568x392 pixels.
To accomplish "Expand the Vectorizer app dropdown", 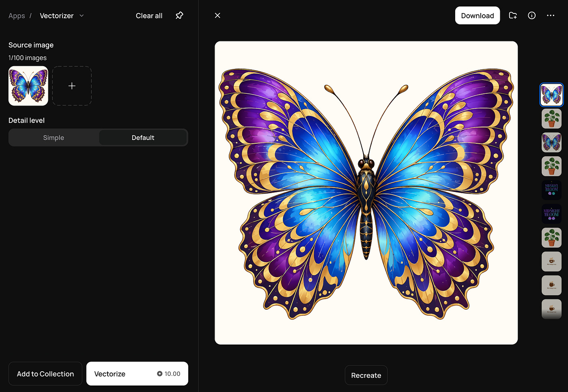I will point(82,16).
